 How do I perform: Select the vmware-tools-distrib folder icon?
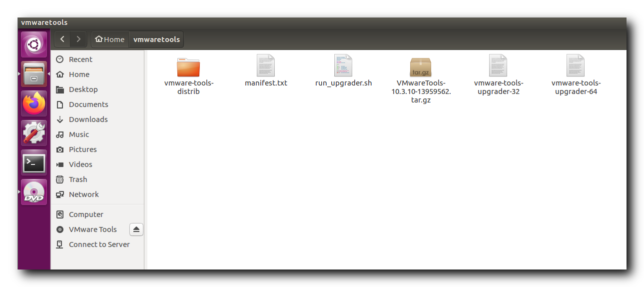[x=188, y=66]
